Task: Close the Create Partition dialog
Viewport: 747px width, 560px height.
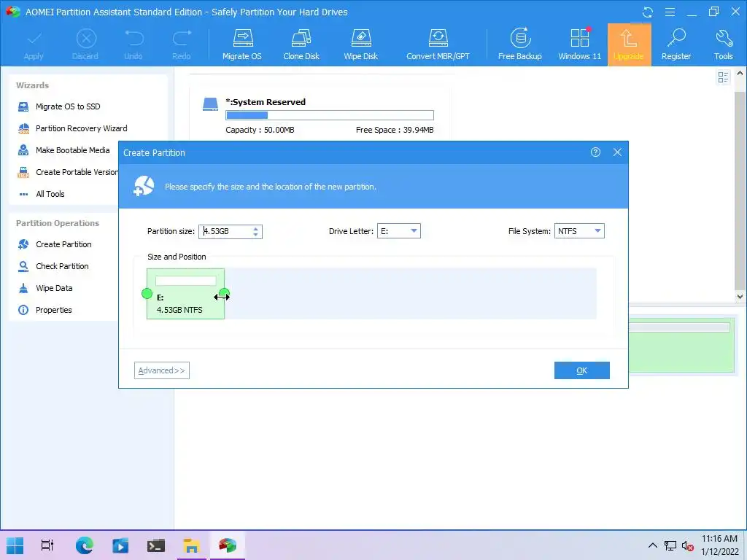Action: tap(617, 152)
